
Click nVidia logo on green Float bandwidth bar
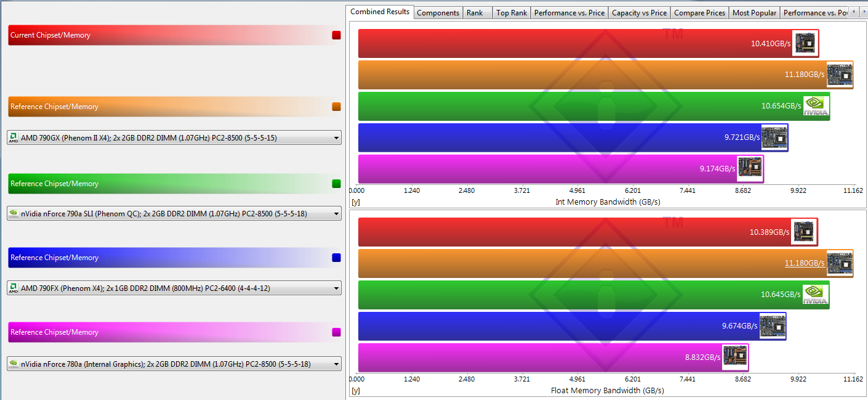coord(816,295)
